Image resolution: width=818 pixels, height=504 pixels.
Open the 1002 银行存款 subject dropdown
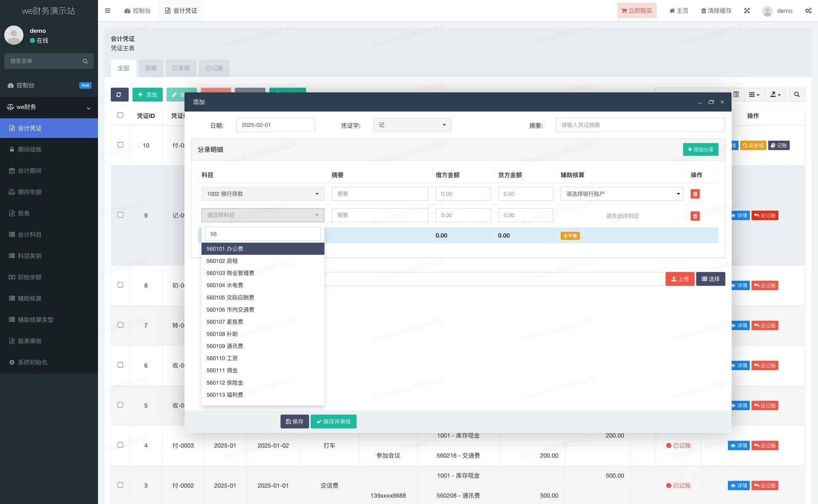[x=262, y=194]
